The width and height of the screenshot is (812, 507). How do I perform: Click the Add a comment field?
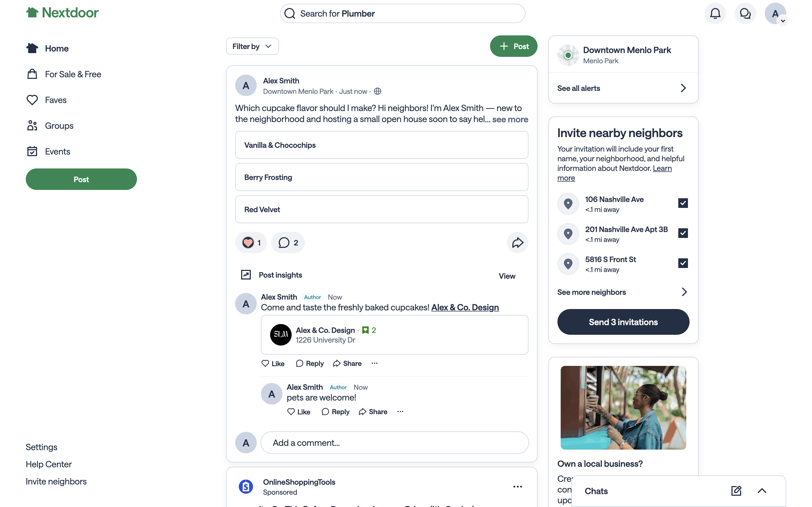(x=394, y=443)
